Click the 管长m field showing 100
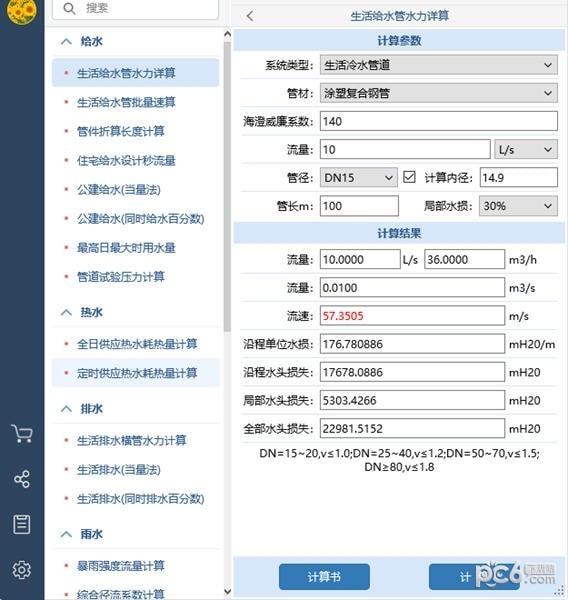568x600 pixels. pos(359,206)
